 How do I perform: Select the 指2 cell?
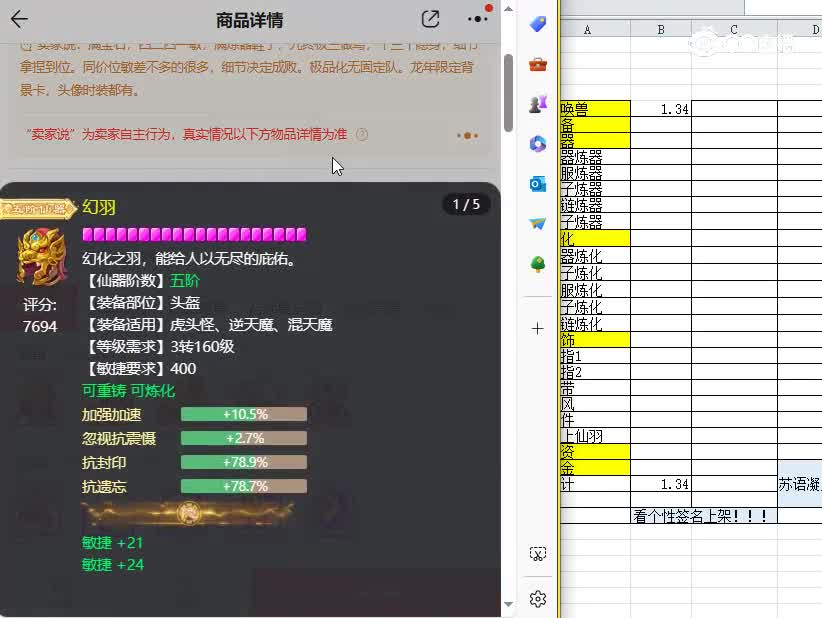coord(595,372)
